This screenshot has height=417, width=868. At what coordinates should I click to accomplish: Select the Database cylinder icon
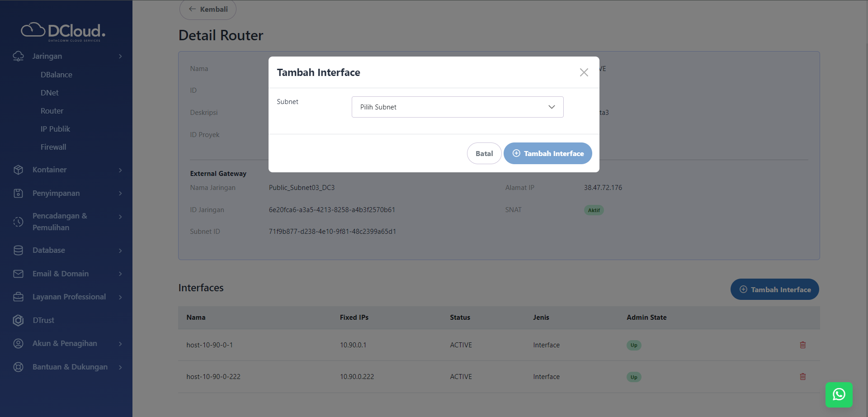(x=18, y=250)
